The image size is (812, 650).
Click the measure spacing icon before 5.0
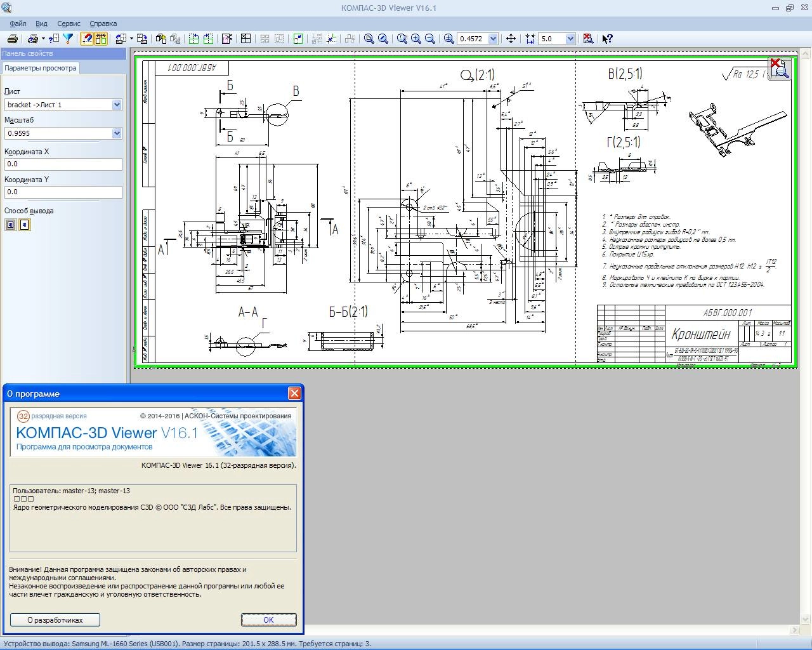(530, 39)
